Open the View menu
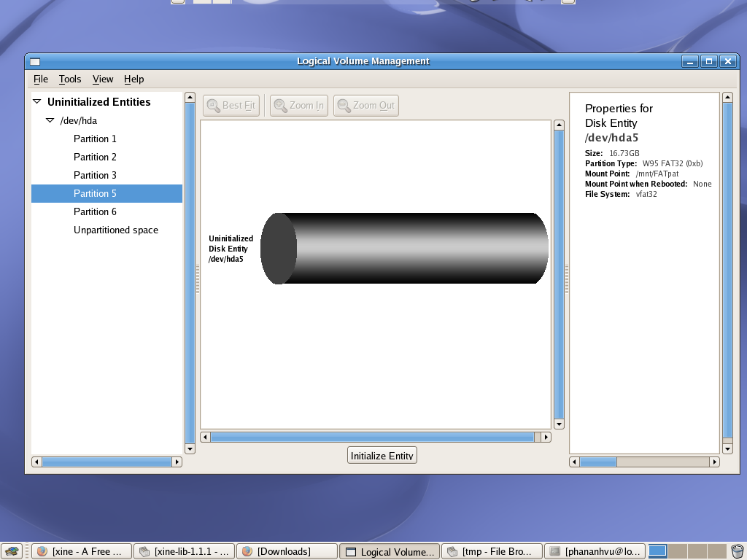The image size is (747, 560). (102, 79)
